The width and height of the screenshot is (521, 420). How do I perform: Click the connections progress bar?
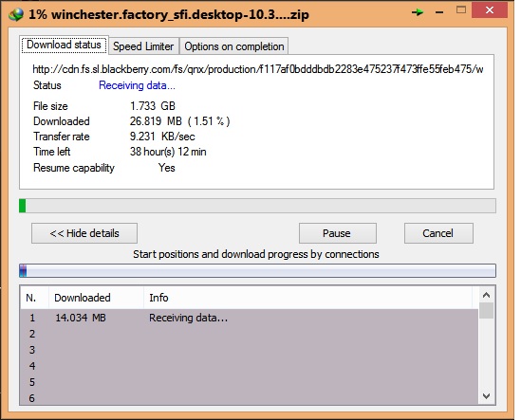[x=257, y=270]
